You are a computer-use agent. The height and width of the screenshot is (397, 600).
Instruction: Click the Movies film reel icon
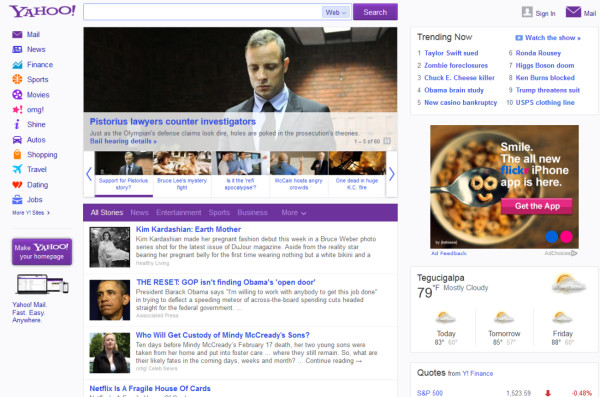click(x=17, y=95)
